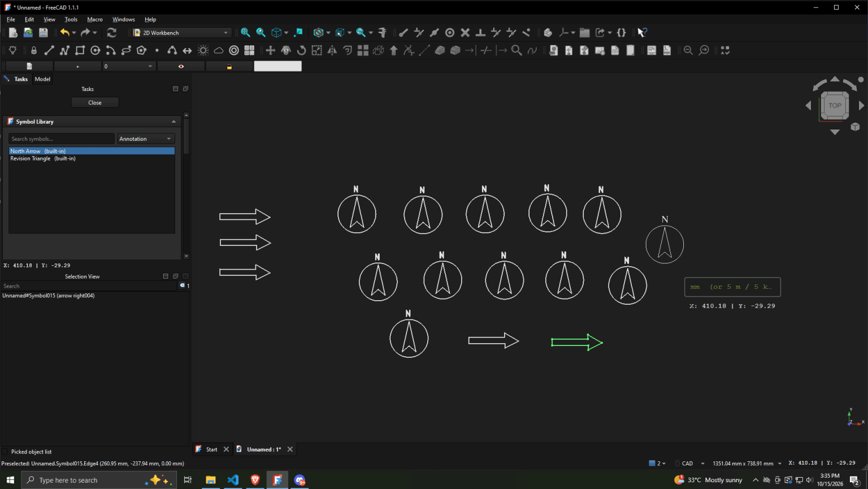Select the Circle tool
Viewport: 868px width, 489px height.
pos(96,50)
